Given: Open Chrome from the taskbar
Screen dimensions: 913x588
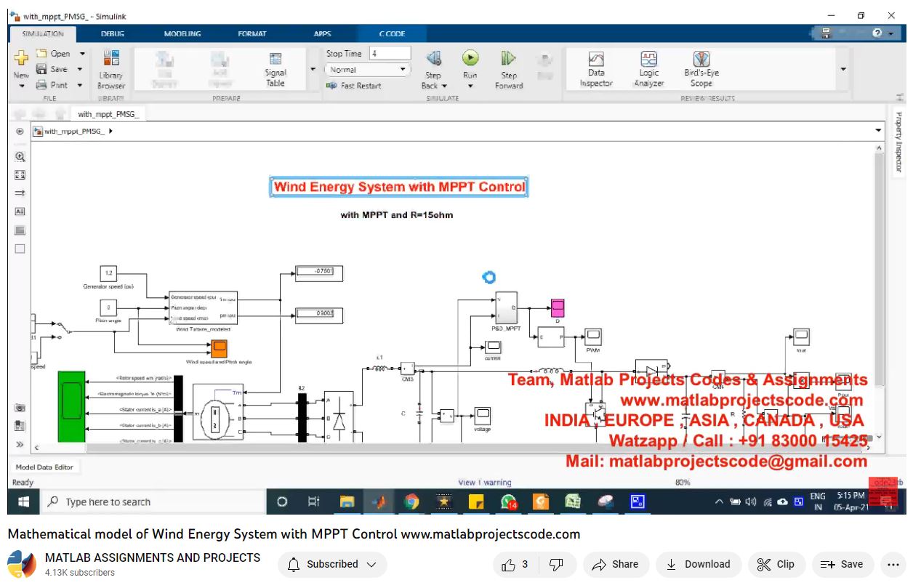Looking at the screenshot, I should 411,502.
